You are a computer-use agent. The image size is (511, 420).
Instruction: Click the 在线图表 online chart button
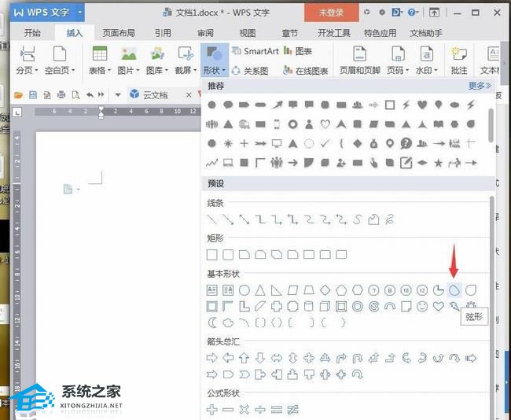(x=305, y=71)
